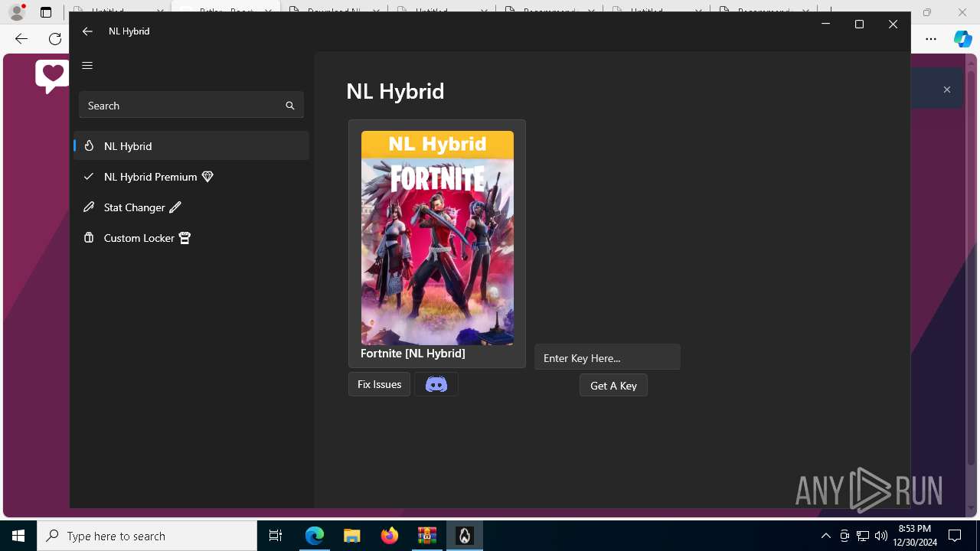Maximize the NL Hybrid window
The height and width of the screenshot is (551, 980).
[x=859, y=24]
